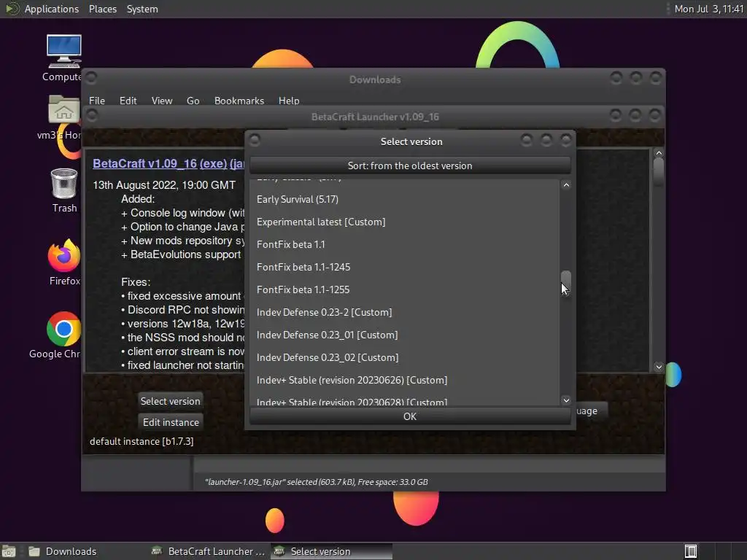This screenshot has height=560, width=747.
Task: Click the BetaCraft Launcher window menu button
Action: click(92, 115)
